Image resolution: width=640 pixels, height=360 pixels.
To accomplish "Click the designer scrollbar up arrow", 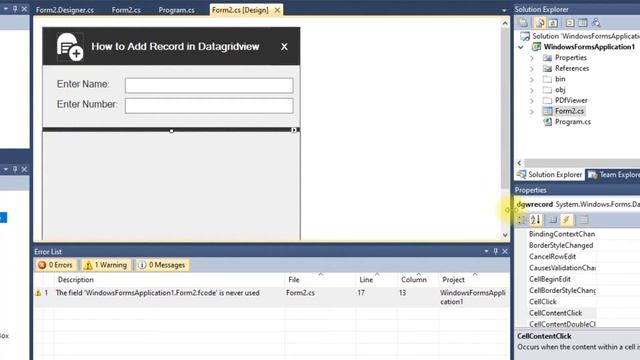I will point(505,24).
